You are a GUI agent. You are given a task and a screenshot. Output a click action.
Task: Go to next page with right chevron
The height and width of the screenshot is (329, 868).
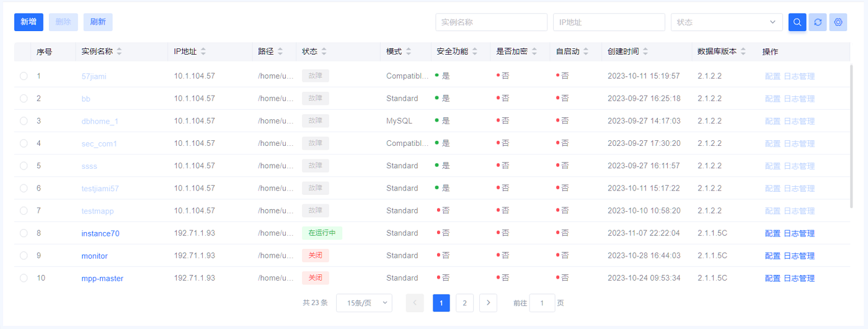coord(489,303)
